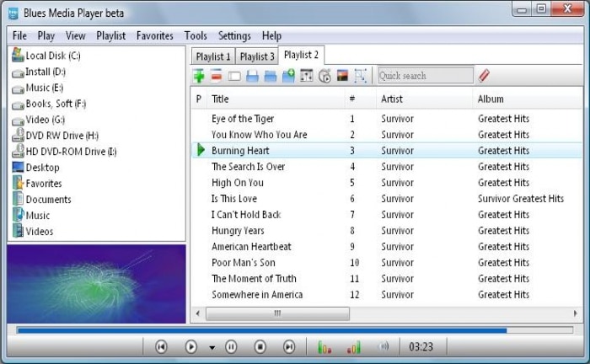Open the play mode dropdown arrow

212,347
